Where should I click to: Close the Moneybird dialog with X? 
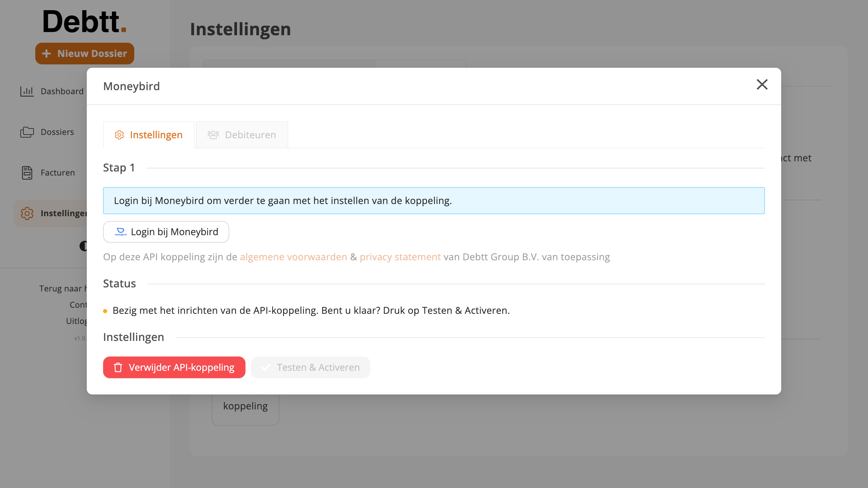(x=762, y=84)
